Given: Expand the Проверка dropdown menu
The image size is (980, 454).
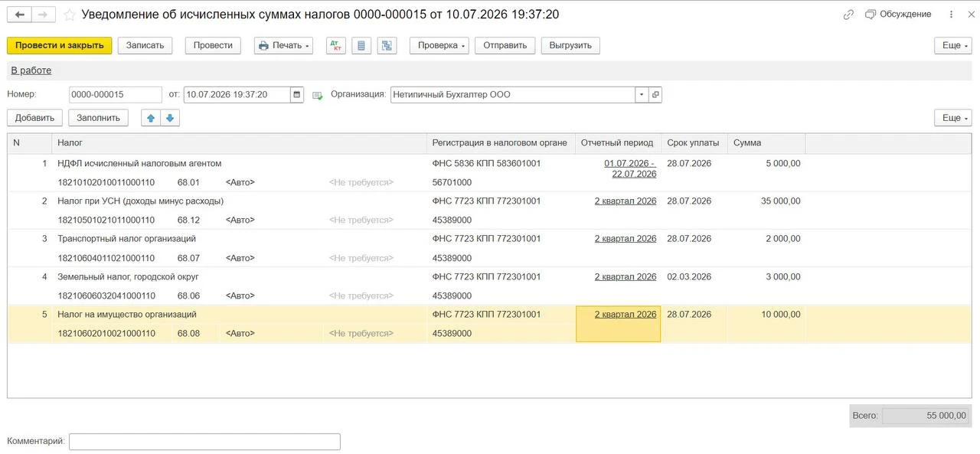Looking at the screenshot, I should coord(439,45).
